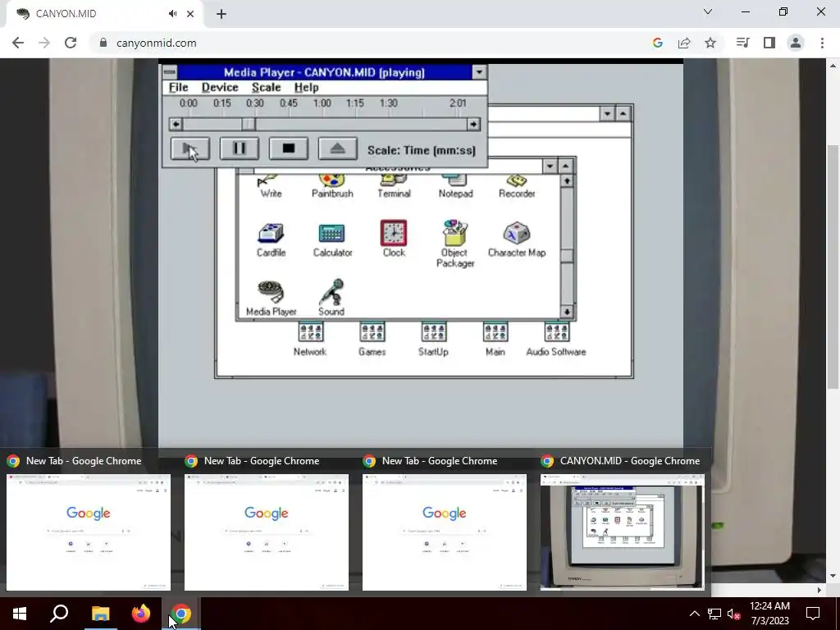Open the Scale menu in Media Player

(x=267, y=87)
